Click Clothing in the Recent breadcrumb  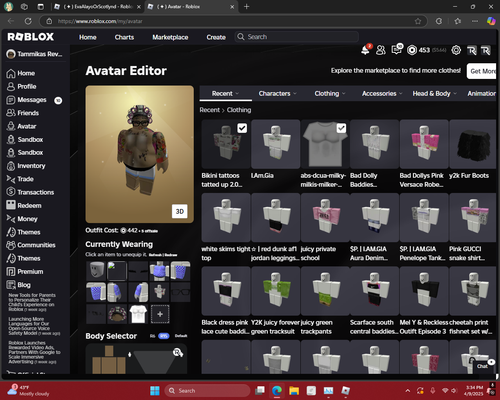(x=239, y=110)
